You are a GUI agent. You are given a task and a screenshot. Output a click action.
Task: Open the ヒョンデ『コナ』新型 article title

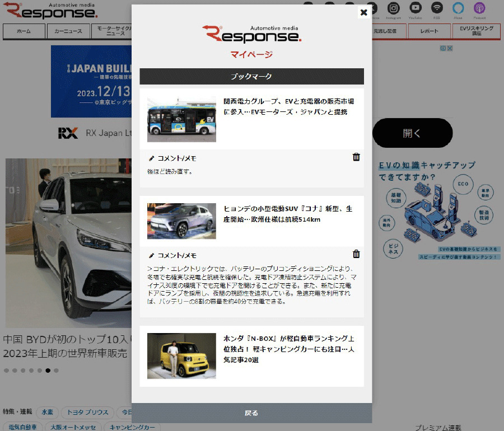[x=288, y=214]
